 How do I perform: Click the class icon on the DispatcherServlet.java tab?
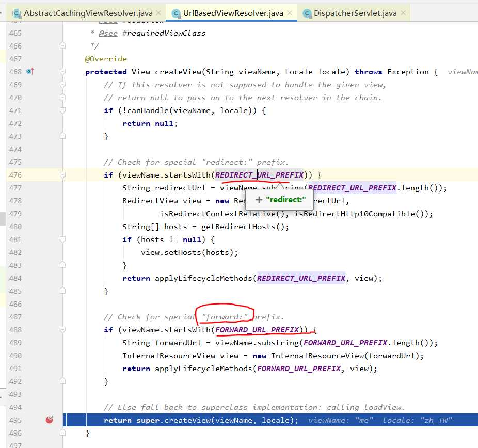click(x=307, y=13)
